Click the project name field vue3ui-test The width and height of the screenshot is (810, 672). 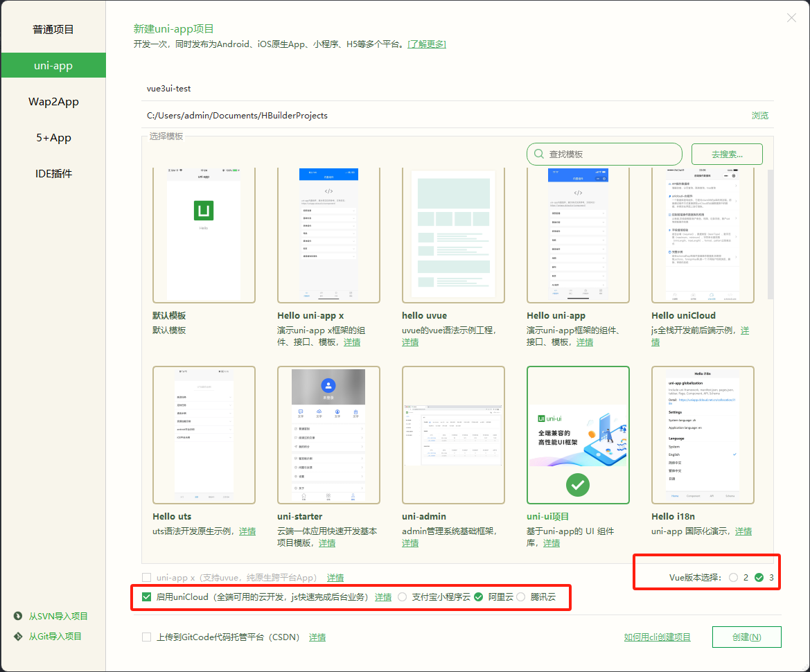click(458, 88)
